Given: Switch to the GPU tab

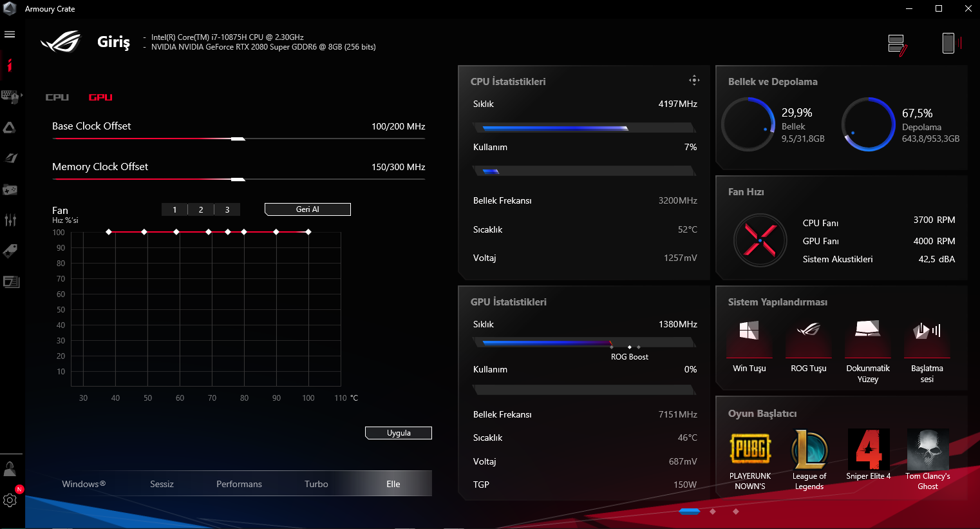Looking at the screenshot, I should click(100, 97).
